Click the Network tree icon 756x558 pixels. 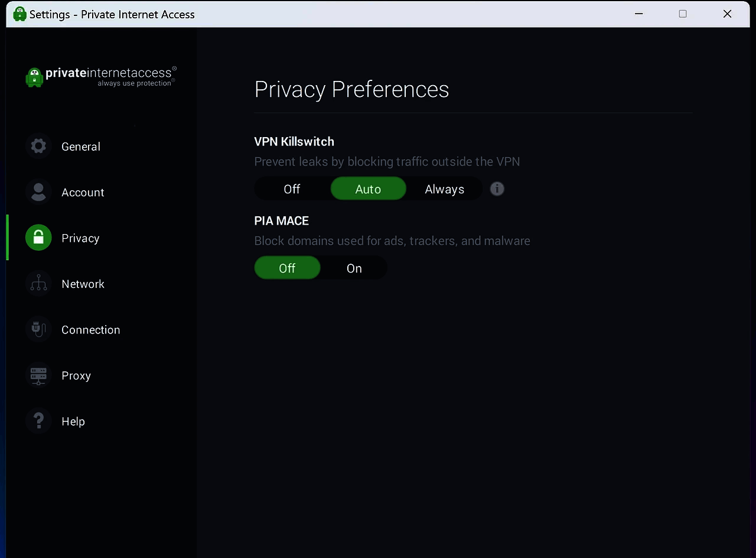pyautogui.click(x=38, y=284)
